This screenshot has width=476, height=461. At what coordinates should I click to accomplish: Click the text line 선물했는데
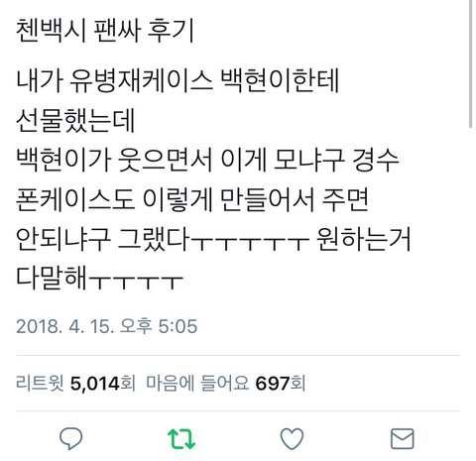75,120
